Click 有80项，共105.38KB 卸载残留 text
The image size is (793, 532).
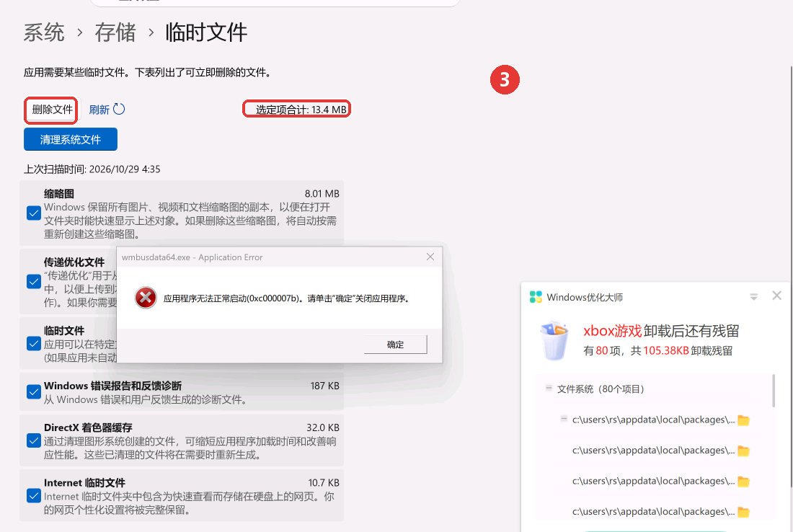click(x=657, y=351)
